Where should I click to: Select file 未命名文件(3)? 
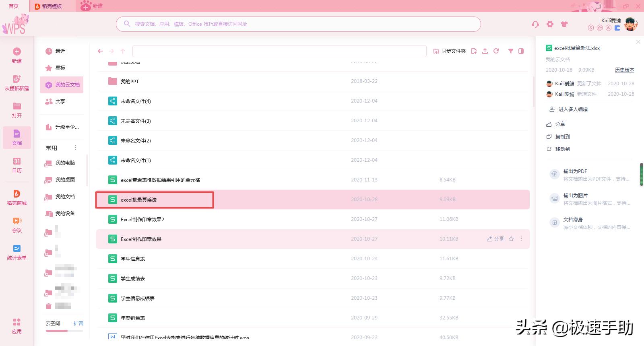click(312, 121)
